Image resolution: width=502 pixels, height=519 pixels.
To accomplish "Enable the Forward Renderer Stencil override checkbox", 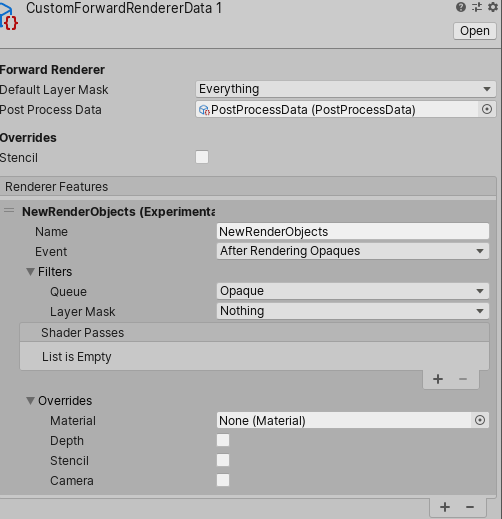I will click(202, 157).
